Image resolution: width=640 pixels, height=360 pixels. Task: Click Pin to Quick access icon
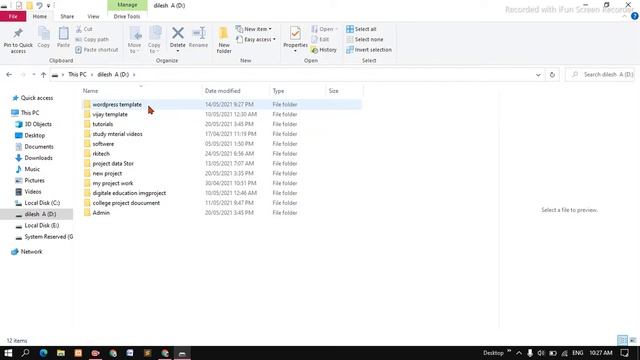coord(18,40)
